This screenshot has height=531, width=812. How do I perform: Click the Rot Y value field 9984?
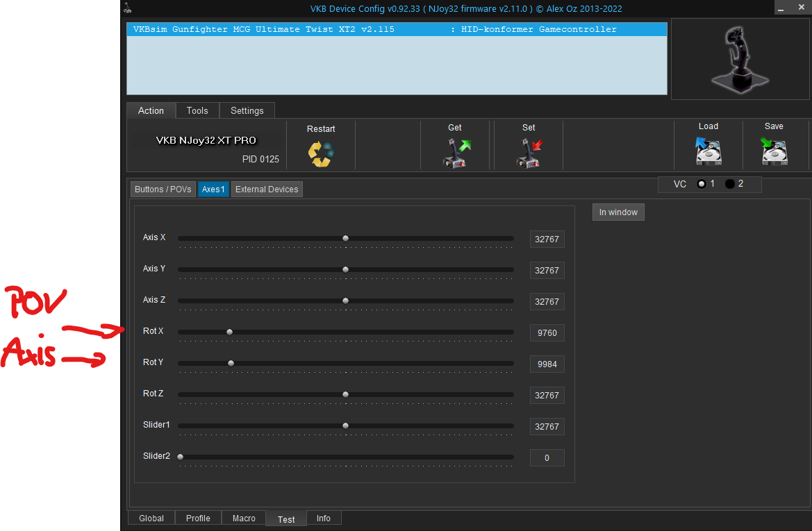tap(547, 364)
